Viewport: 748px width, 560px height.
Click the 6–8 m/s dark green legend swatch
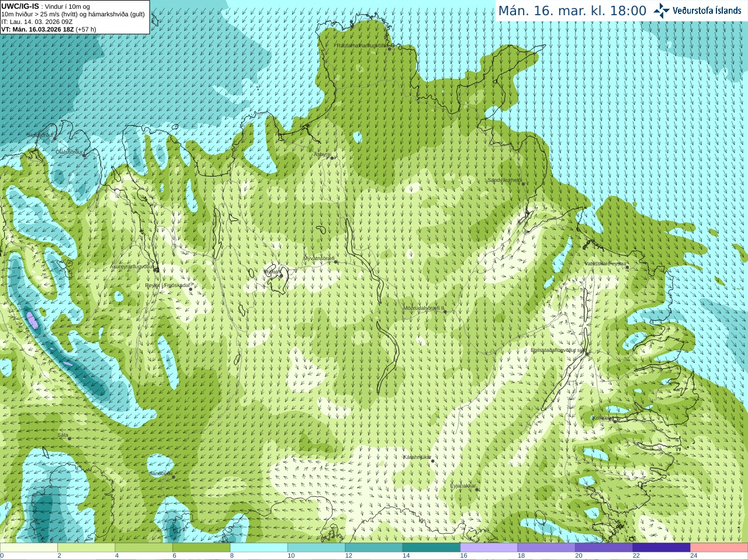click(201, 548)
